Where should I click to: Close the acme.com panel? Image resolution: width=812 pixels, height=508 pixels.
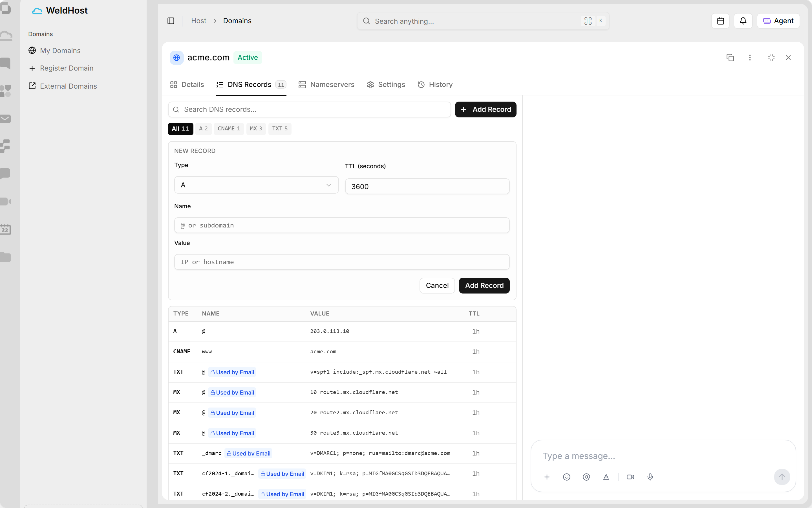pyautogui.click(x=788, y=58)
